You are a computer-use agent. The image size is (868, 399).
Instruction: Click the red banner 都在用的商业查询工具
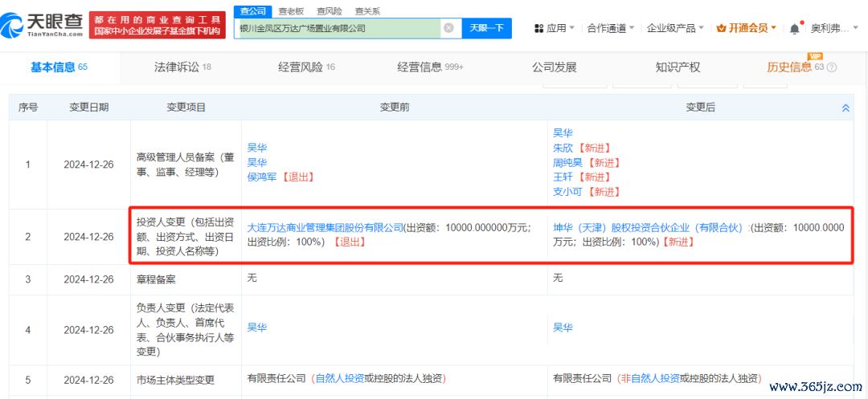[x=158, y=24]
